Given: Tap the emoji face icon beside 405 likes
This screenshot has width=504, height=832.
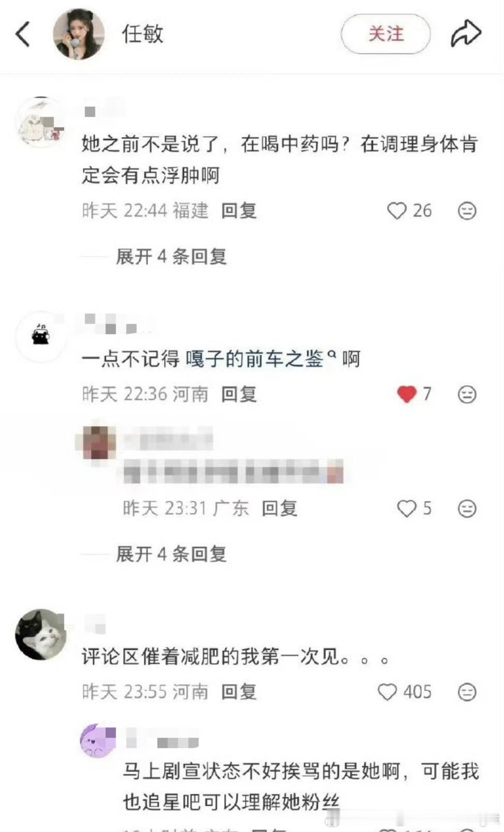Looking at the screenshot, I should [467, 692].
